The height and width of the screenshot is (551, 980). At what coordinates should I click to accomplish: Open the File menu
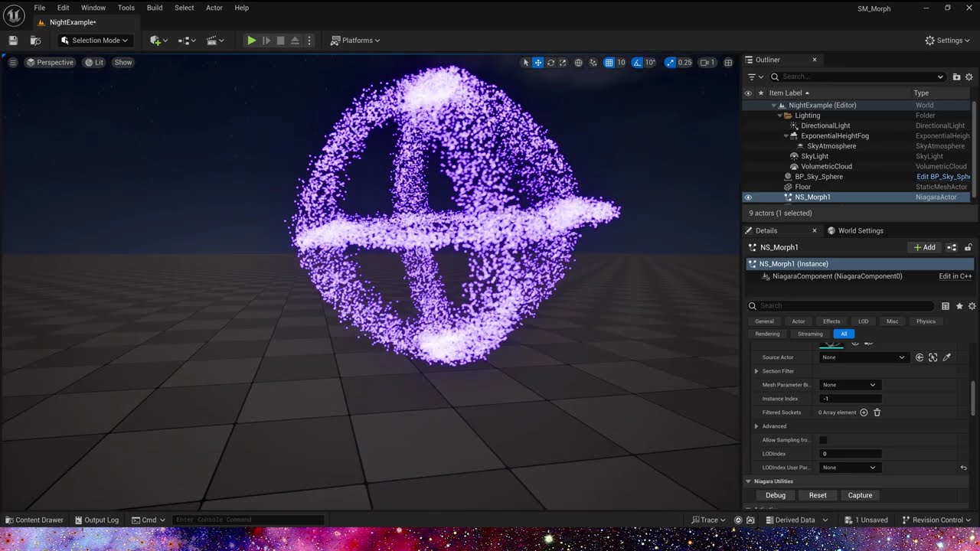[40, 8]
